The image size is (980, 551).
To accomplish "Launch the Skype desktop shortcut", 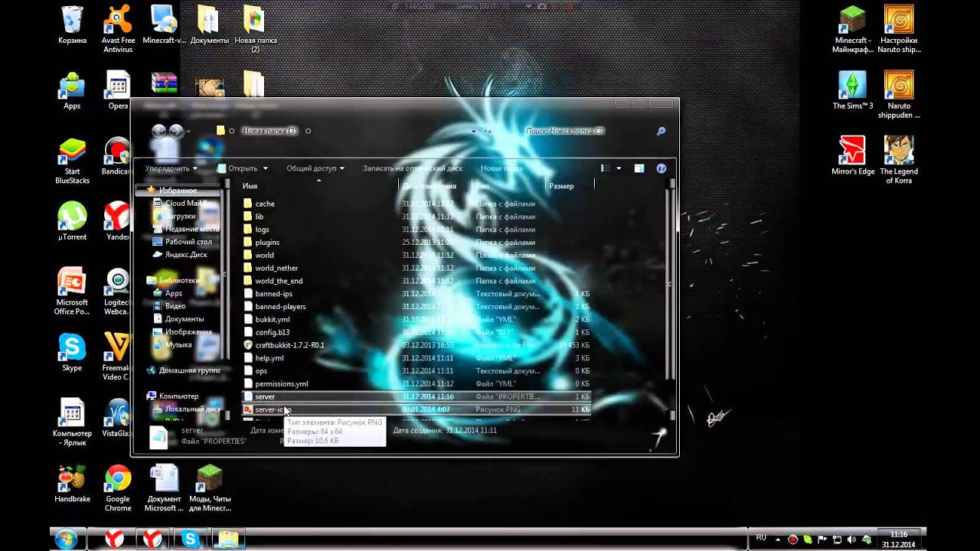I will [72, 353].
